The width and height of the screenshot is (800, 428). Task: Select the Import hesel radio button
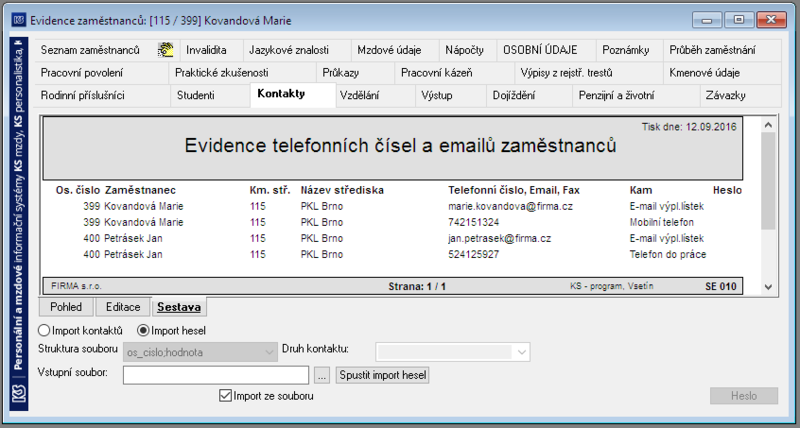pos(172,331)
